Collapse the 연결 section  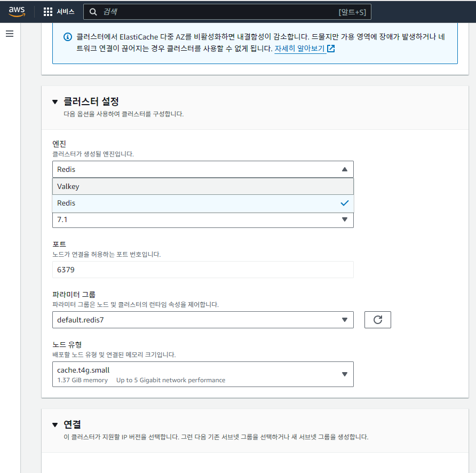[x=55, y=425]
